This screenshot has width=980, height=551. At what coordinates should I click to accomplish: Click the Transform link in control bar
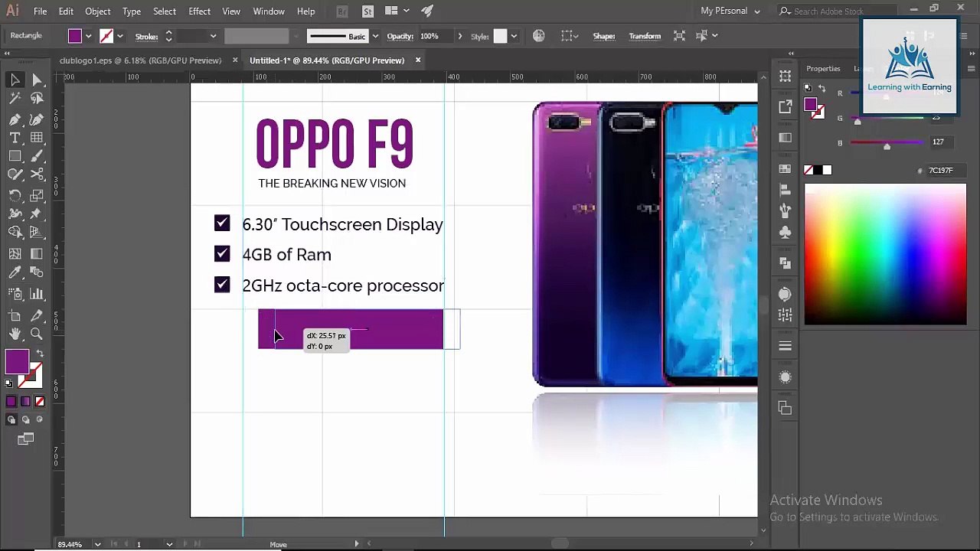(645, 36)
